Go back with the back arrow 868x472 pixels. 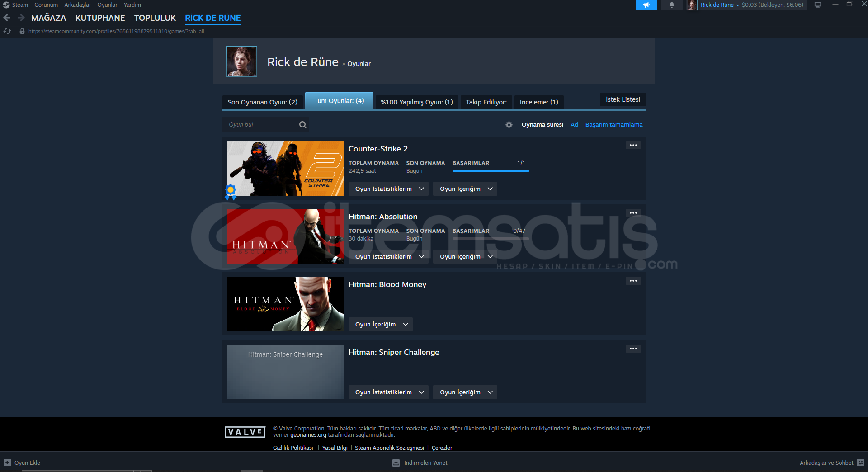click(7, 18)
